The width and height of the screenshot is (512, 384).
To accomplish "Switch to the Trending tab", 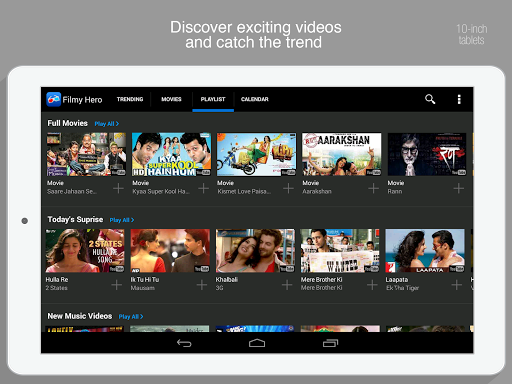I will pyautogui.click(x=130, y=99).
